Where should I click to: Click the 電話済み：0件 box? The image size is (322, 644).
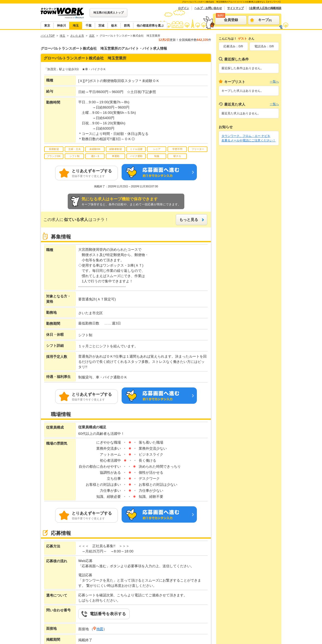tap(264, 46)
